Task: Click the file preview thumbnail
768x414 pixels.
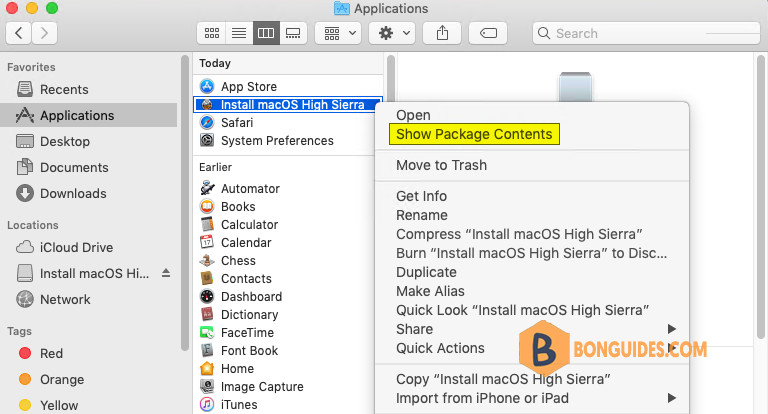Action: click(576, 87)
